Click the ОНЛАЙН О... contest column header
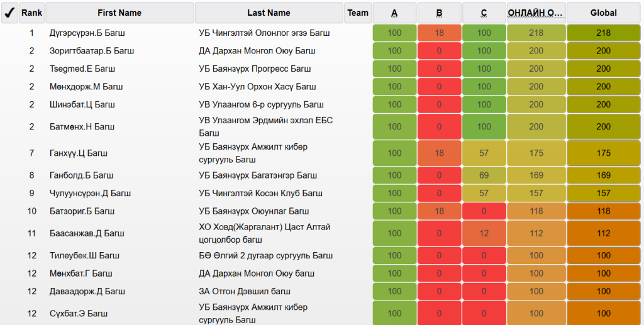The height and width of the screenshot is (325, 644). (536, 13)
